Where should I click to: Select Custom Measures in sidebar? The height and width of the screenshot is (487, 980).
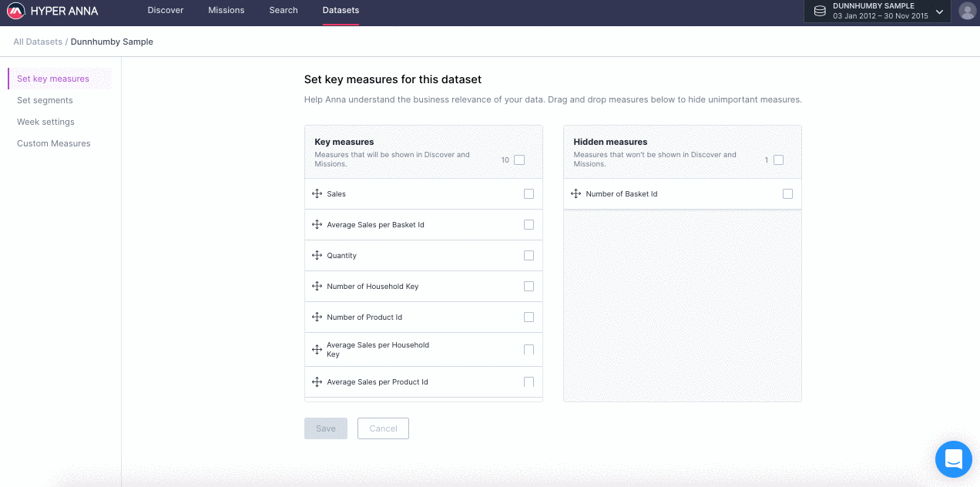coord(54,143)
